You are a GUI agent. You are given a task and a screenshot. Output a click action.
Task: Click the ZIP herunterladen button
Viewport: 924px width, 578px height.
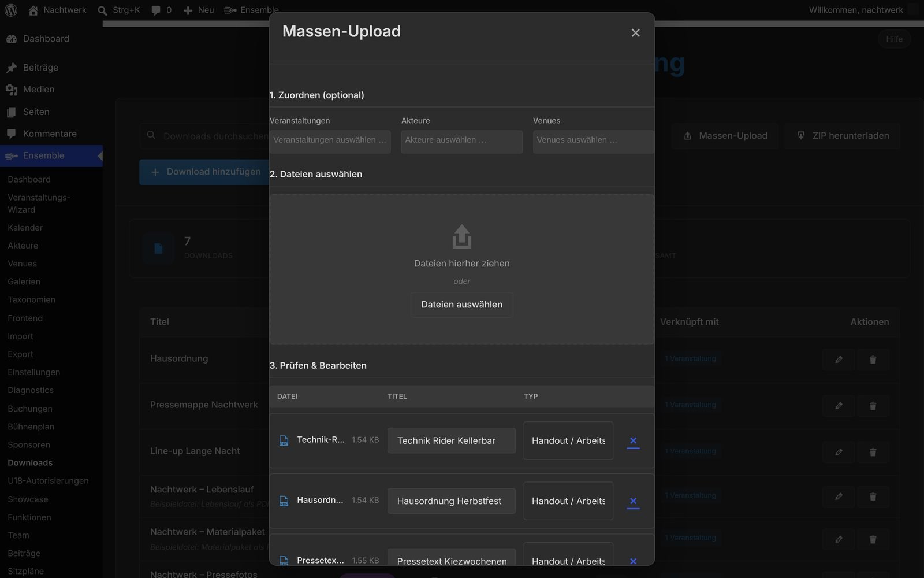tap(842, 136)
